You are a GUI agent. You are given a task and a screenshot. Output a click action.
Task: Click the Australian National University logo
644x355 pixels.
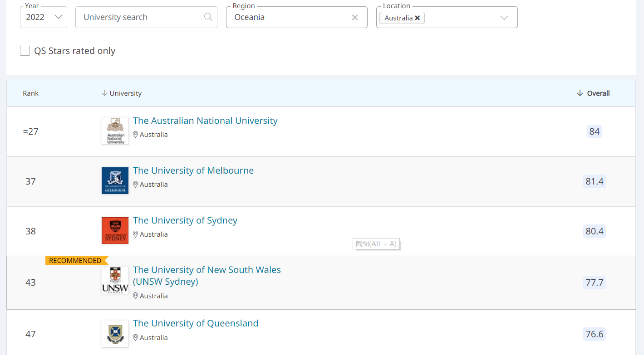coord(115,131)
